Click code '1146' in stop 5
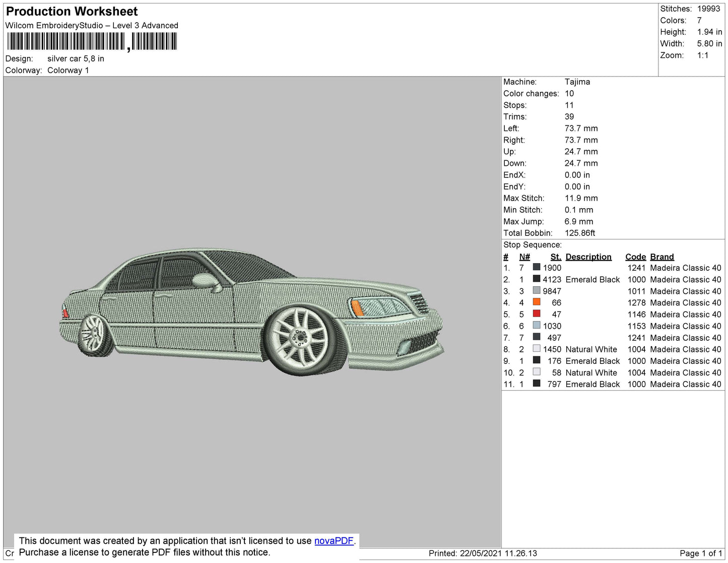 click(636, 314)
